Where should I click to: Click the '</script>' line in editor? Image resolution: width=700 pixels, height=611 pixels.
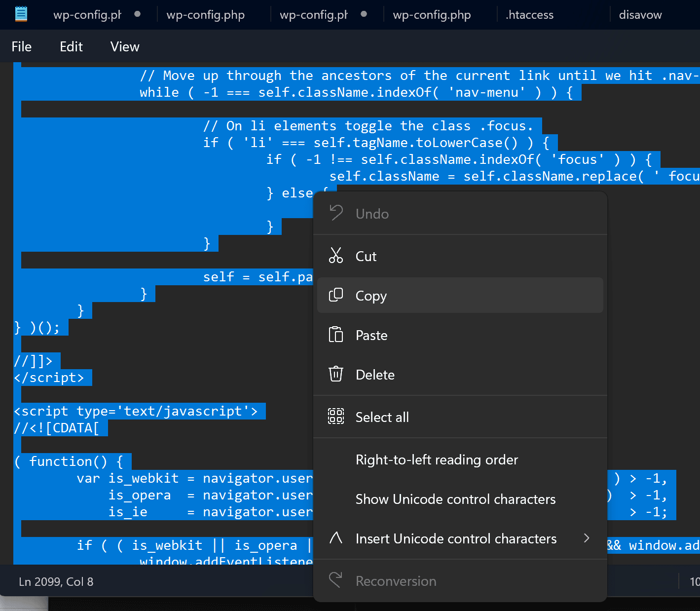pyautogui.click(x=49, y=377)
